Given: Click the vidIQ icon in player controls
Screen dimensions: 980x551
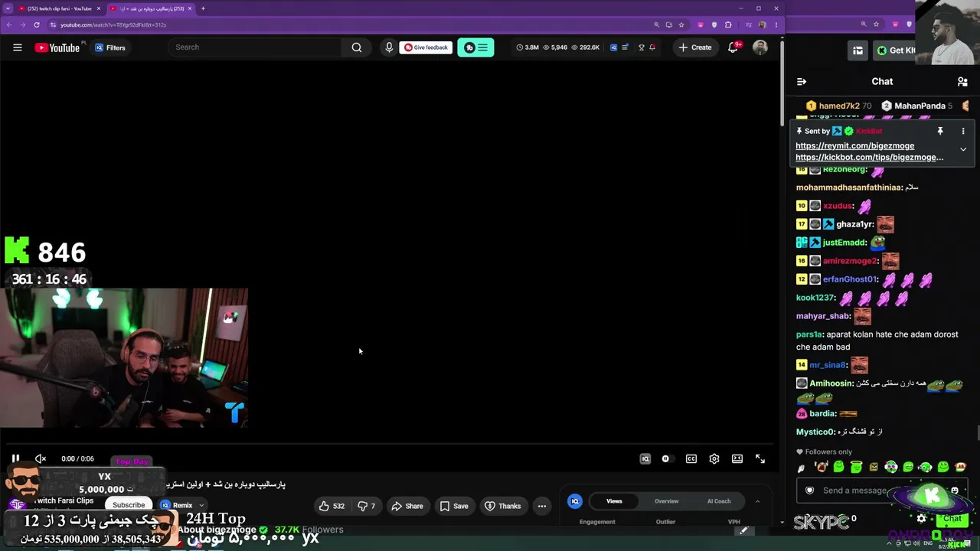Looking at the screenshot, I should click(x=645, y=458).
